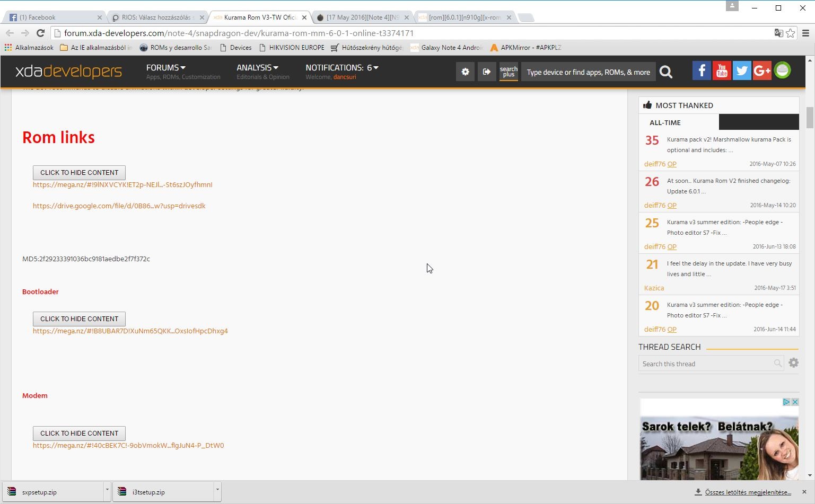Focus the Search this thread field
Viewport: 815px width, 504px height.
[706, 364]
